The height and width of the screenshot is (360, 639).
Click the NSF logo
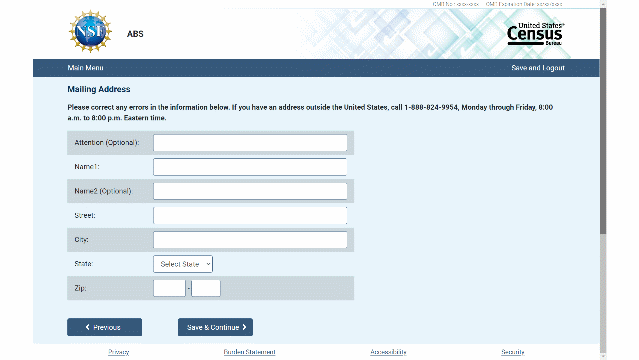pyautogui.click(x=90, y=31)
